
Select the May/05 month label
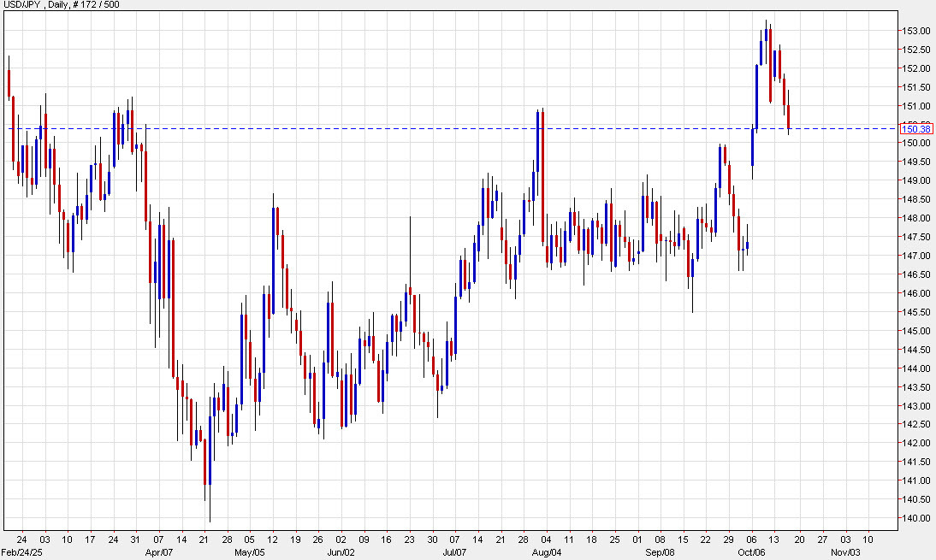pyautogui.click(x=248, y=552)
